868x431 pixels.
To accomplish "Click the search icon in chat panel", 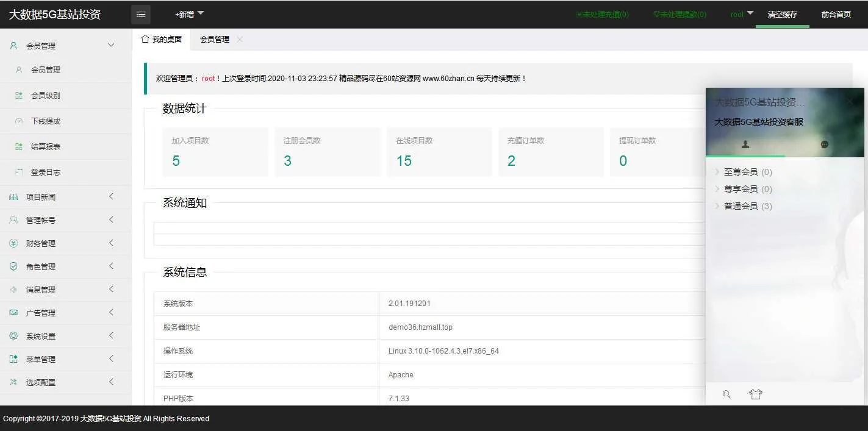I will click(726, 394).
